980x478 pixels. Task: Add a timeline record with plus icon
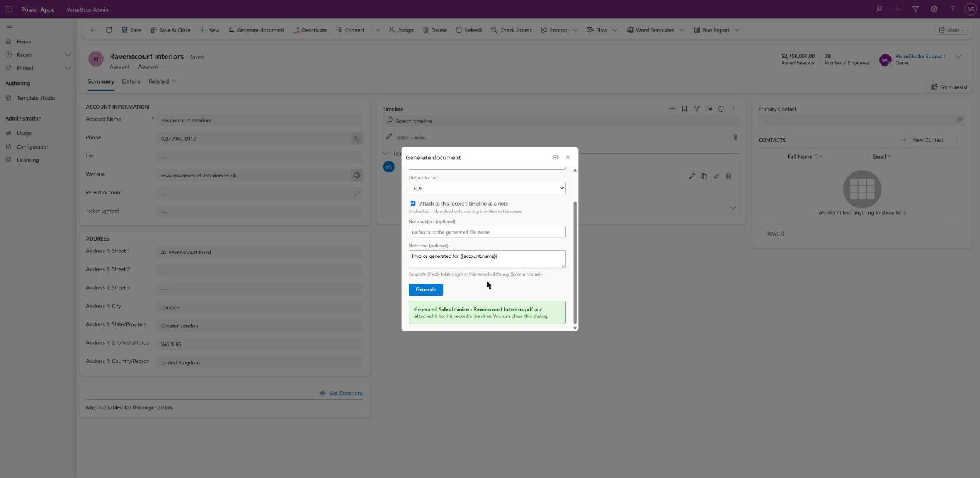[x=672, y=109]
